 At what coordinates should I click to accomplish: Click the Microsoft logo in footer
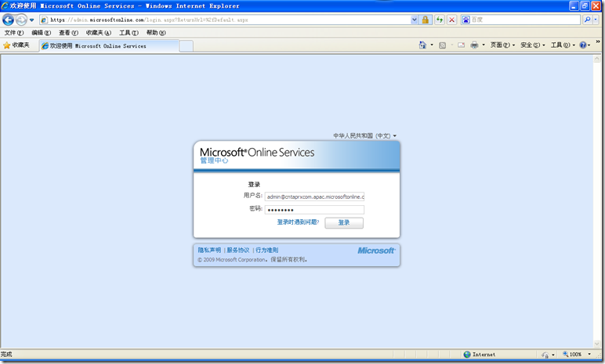point(377,250)
